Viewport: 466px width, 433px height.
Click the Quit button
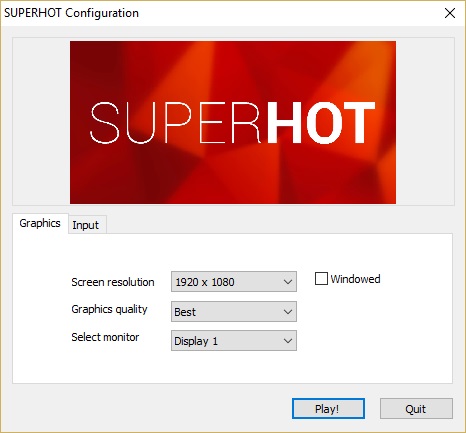(416, 409)
